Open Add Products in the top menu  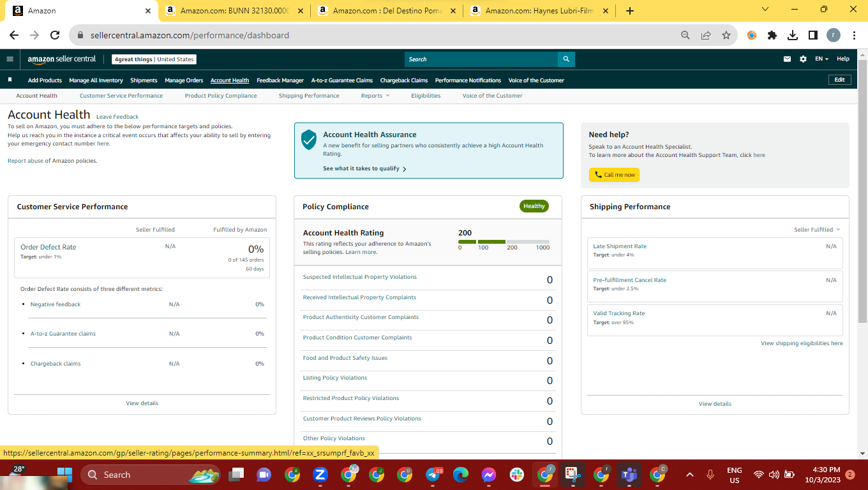45,80
